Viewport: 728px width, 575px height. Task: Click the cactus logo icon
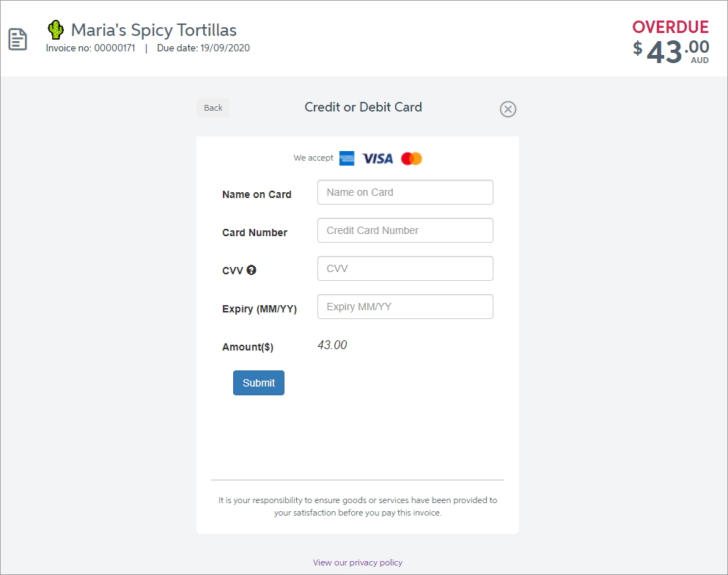(x=56, y=30)
